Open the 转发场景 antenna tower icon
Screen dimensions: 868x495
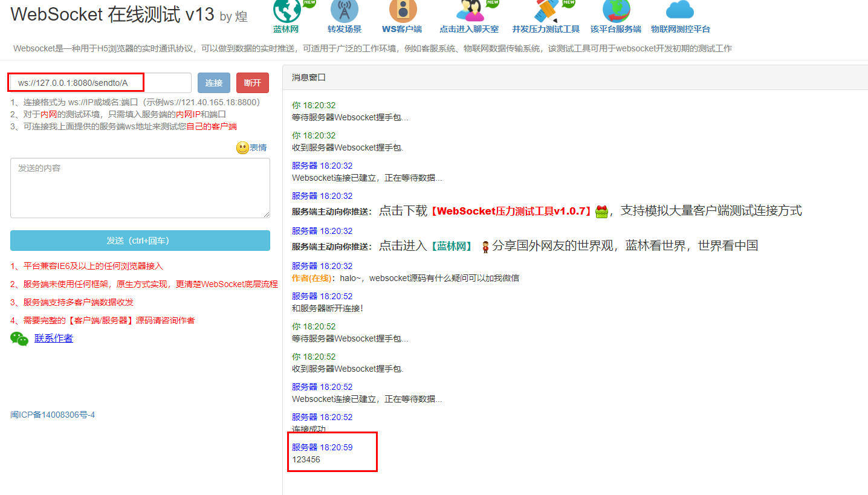click(345, 10)
